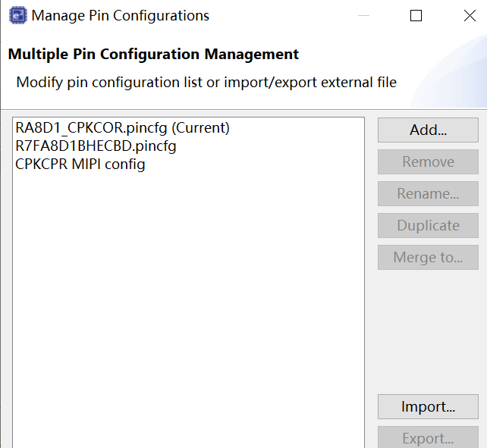Click the Remove button
Image resolution: width=487 pixels, height=448 pixels.
[x=428, y=161]
